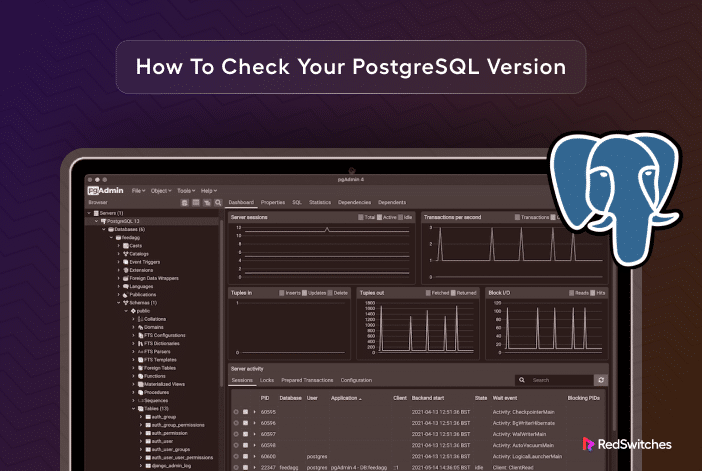Click the PostgreSQL 13 server icon

[x=103, y=221]
